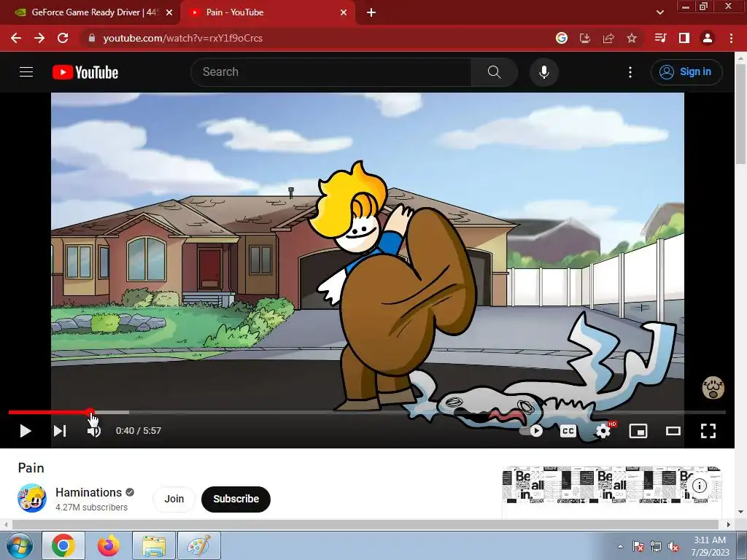Click the channel watermark in video corner

pyautogui.click(x=713, y=388)
